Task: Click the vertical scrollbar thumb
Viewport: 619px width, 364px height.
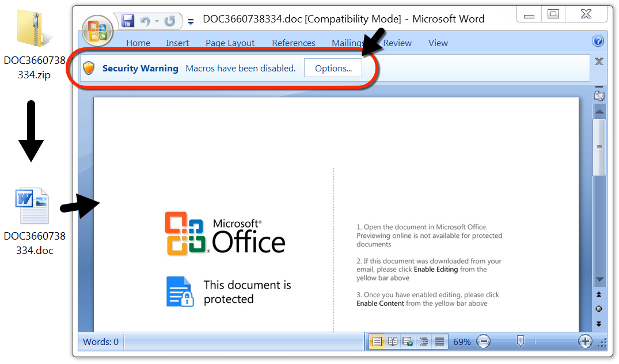Action: [x=599, y=147]
